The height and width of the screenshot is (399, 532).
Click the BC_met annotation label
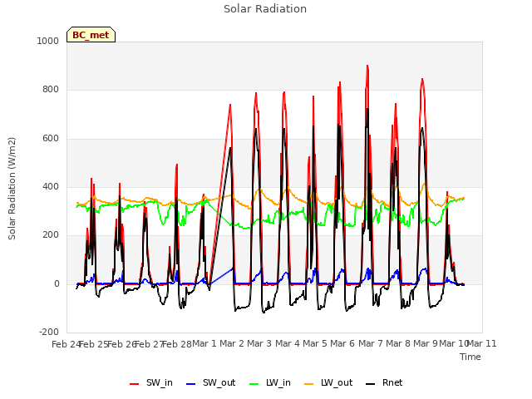click(x=91, y=35)
